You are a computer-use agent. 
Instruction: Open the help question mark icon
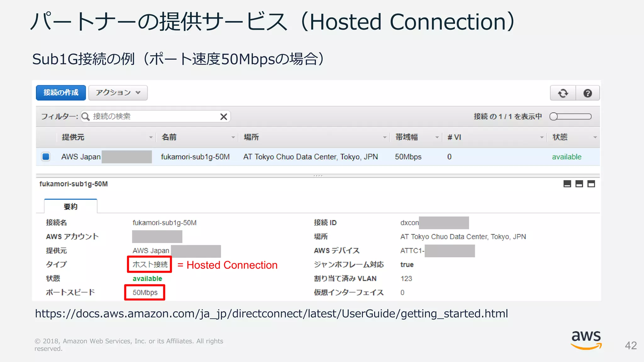point(587,93)
